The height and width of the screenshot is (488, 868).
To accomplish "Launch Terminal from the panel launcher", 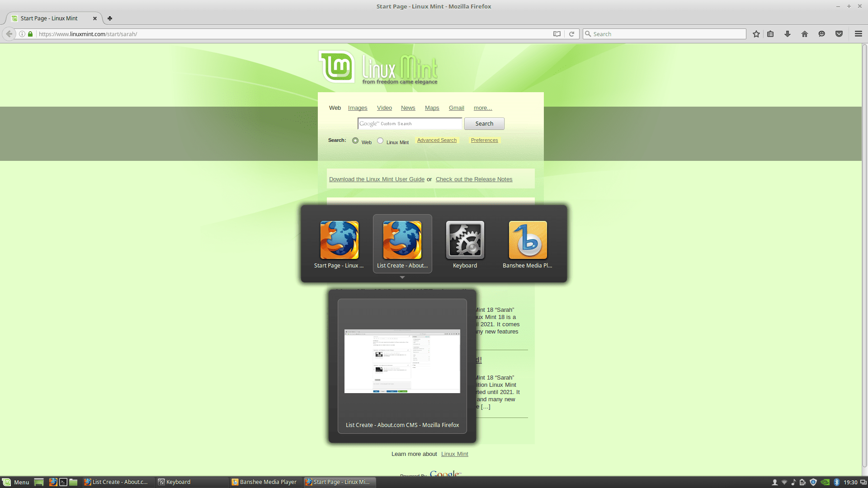I will [63, 482].
